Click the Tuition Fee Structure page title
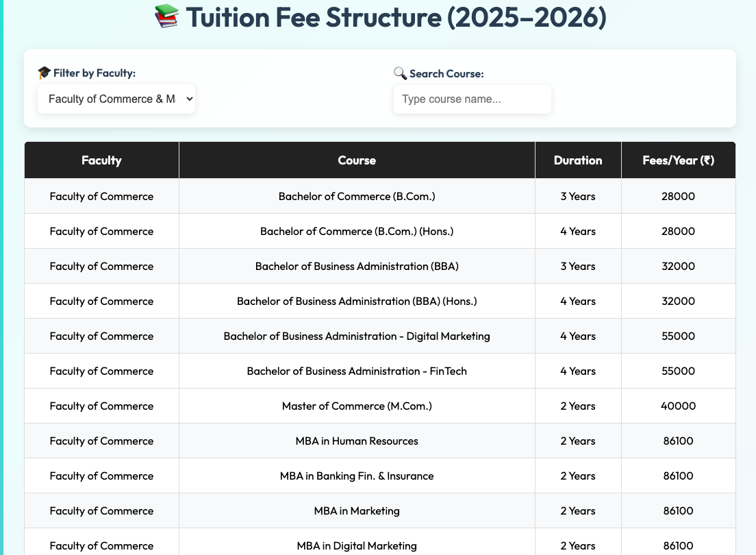This screenshot has height=555, width=756. (396, 17)
